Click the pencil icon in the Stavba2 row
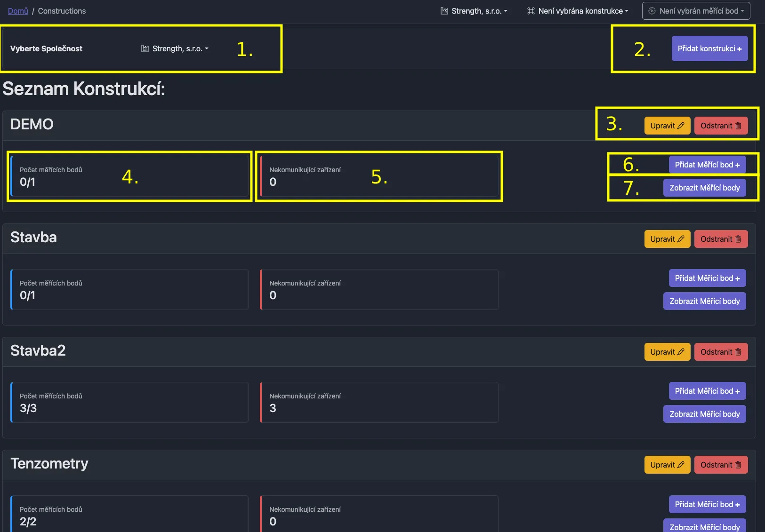Image resolution: width=765 pixels, height=532 pixels. 681,352
